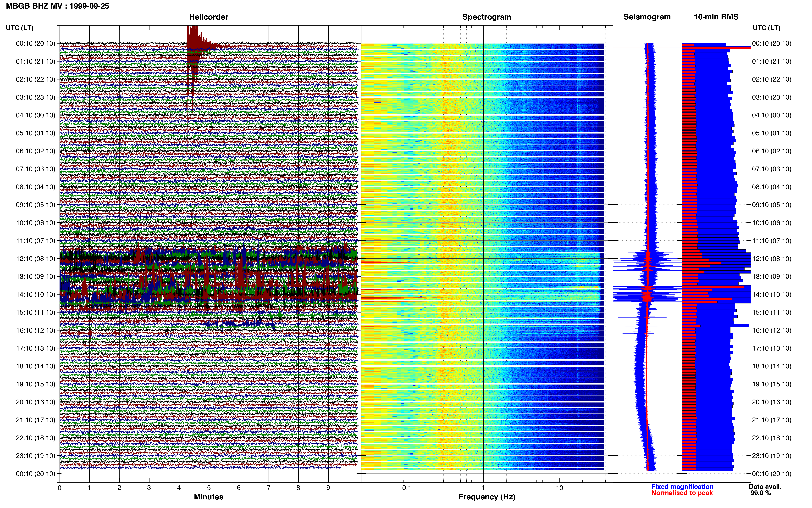Click left time label '01:10 (21:10)'
The width and height of the screenshot is (812, 508).
click(36, 61)
